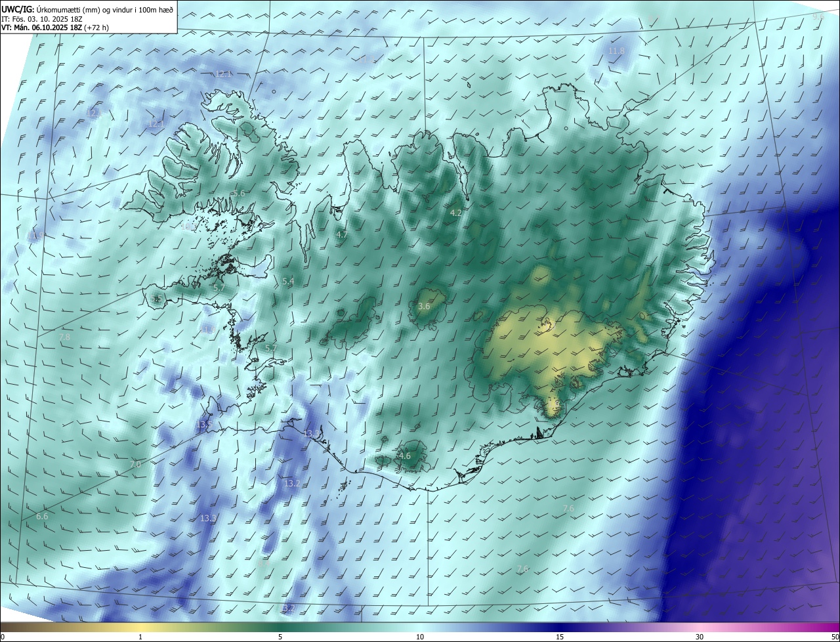Click the 7.8 value label on the map
Viewport: 840px width, 642px height.
pos(64,337)
